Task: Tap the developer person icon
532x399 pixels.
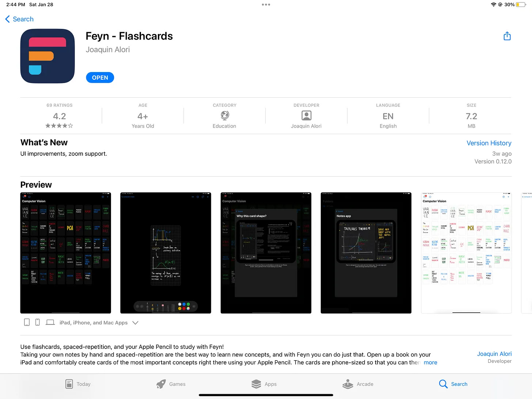Action: (x=306, y=116)
